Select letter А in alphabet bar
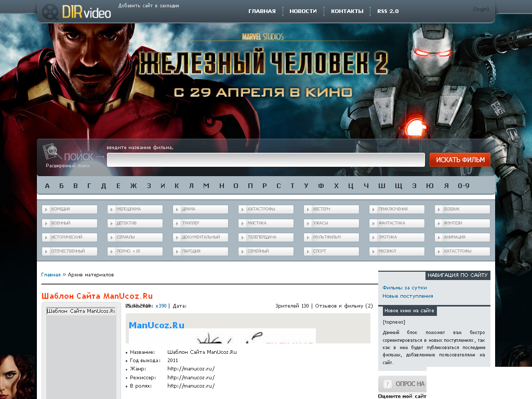Screen dimensions: 532x399 coord(47,186)
